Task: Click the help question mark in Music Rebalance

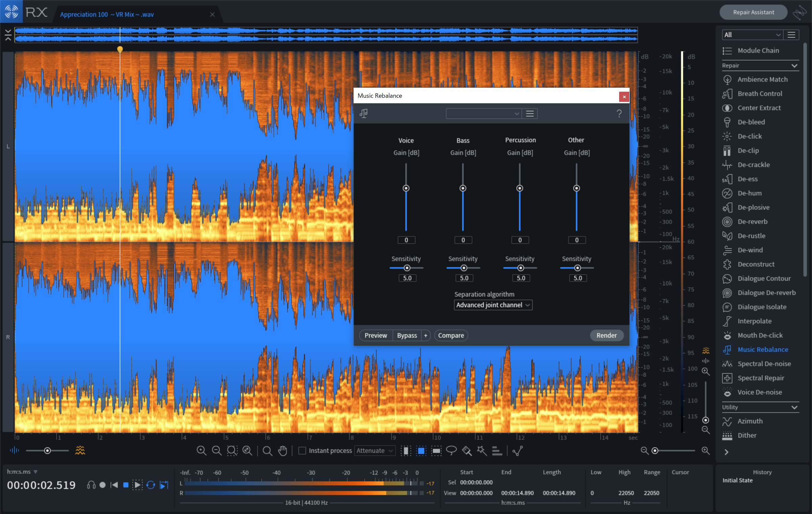Action: pyautogui.click(x=619, y=113)
